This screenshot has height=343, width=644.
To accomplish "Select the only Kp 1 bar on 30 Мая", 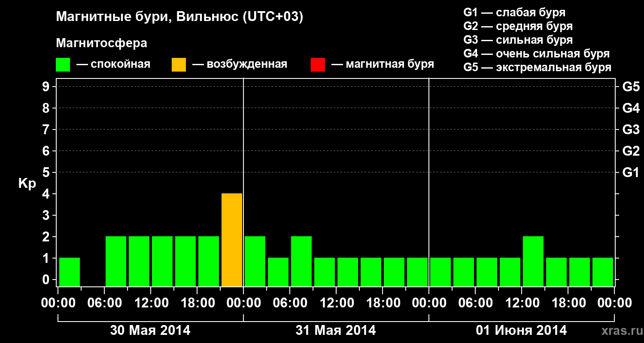I will pos(70,272).
